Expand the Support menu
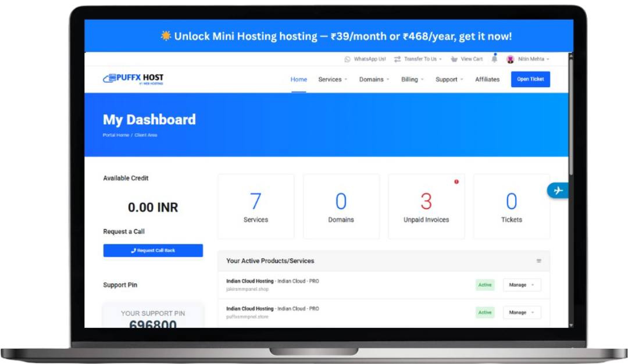This screenshot has width=628, height=364. 449,79
